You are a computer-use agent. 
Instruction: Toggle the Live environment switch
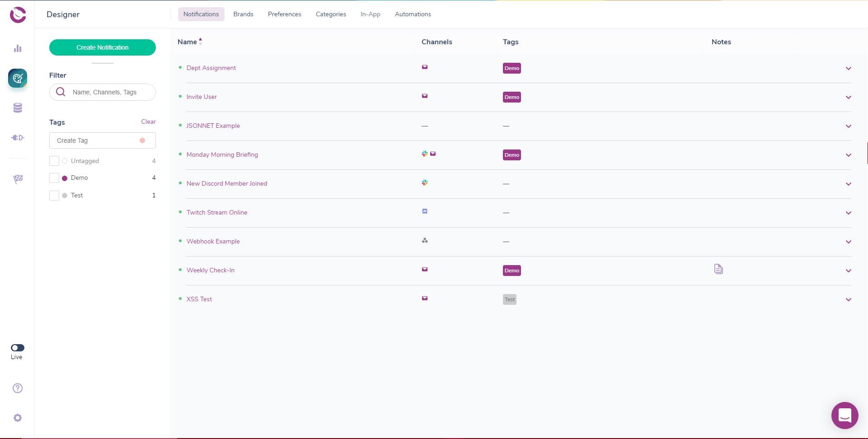coord(18,348)
